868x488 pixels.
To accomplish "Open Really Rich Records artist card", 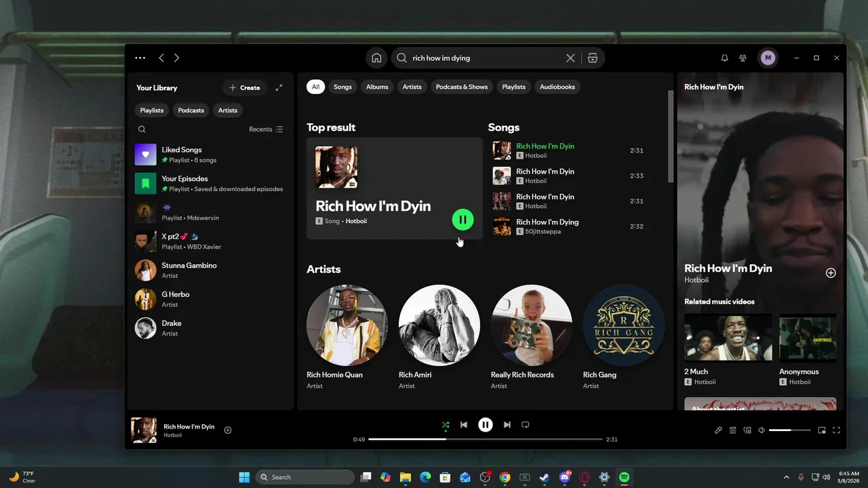I will 532,338.
